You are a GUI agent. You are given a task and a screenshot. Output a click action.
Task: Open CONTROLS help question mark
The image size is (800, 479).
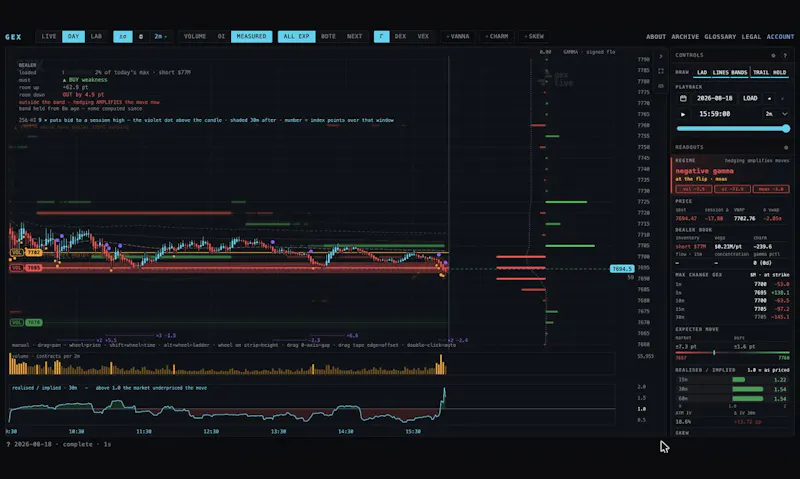pyautogui.click(x=785, y=55)
